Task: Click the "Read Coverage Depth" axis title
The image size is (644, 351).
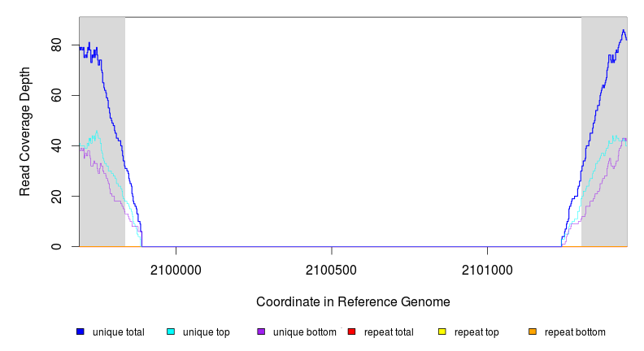Action: click(x=25, y=132)
